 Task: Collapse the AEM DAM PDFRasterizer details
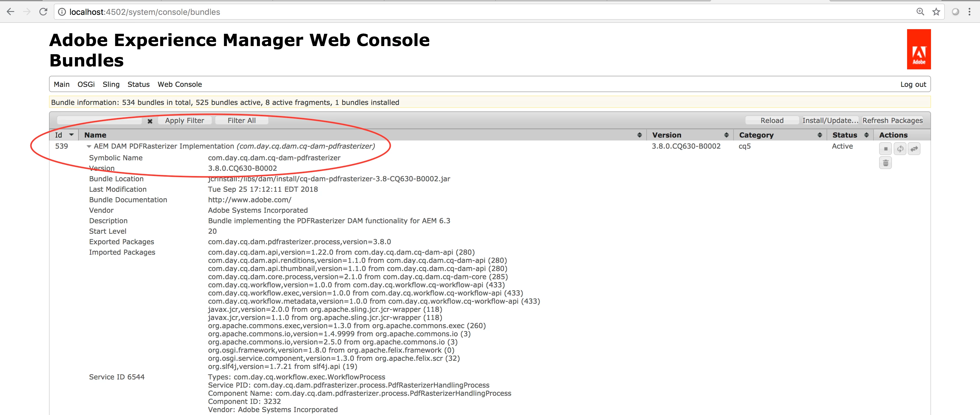click(89, 146)
